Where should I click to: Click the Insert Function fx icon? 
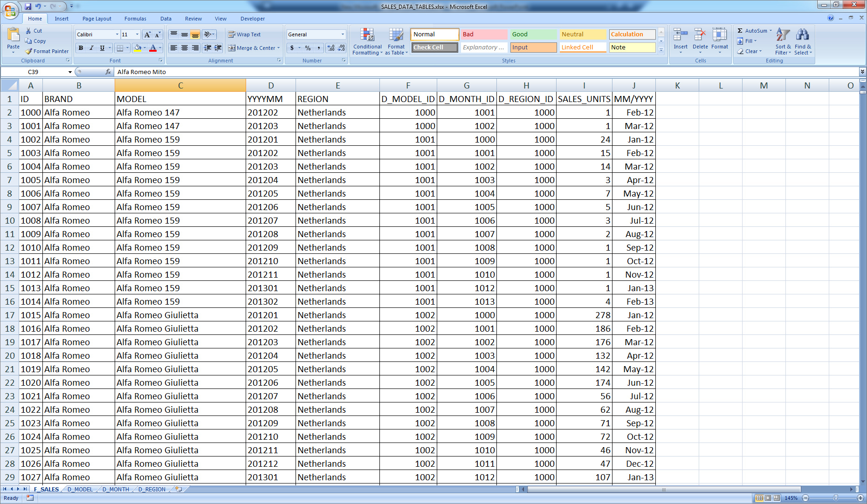pyautogui.click(x=108, y=72)
